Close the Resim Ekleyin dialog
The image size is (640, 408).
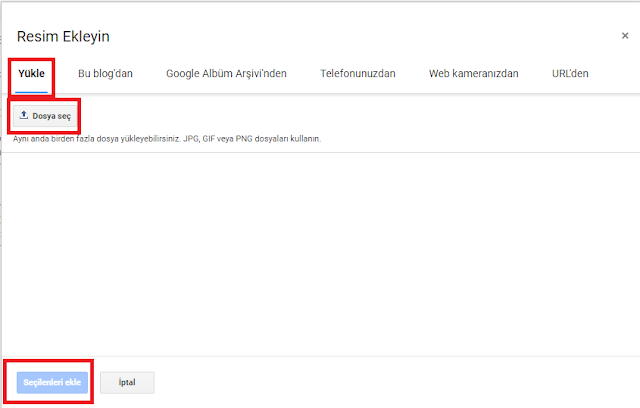(625, 36)
